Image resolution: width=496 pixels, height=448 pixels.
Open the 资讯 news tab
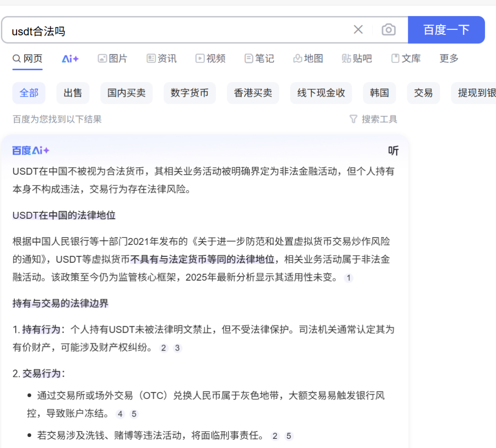pyautogui.click(x=162, y=59)
